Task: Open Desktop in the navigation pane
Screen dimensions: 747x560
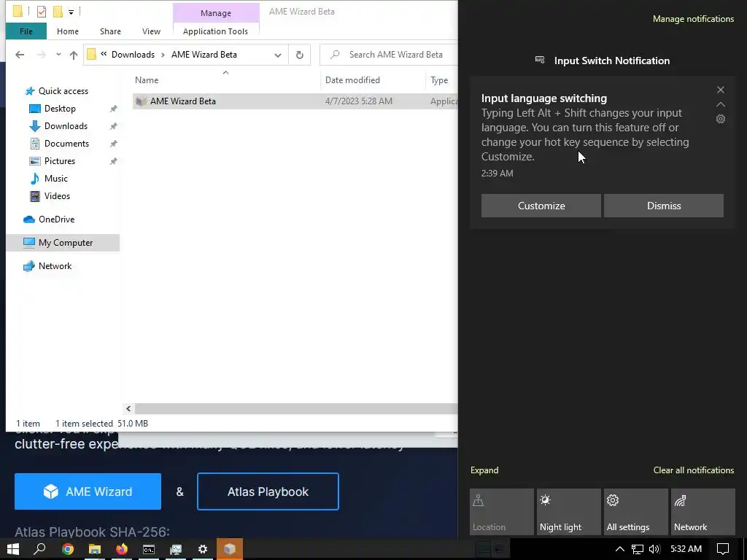Action: [x=60, y=109]
